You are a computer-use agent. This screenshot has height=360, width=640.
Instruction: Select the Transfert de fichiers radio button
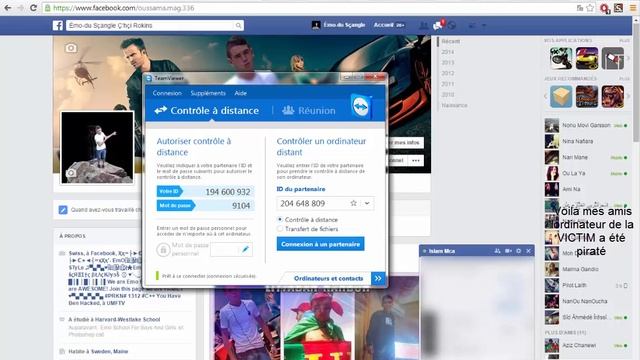(x=280, y=229)
